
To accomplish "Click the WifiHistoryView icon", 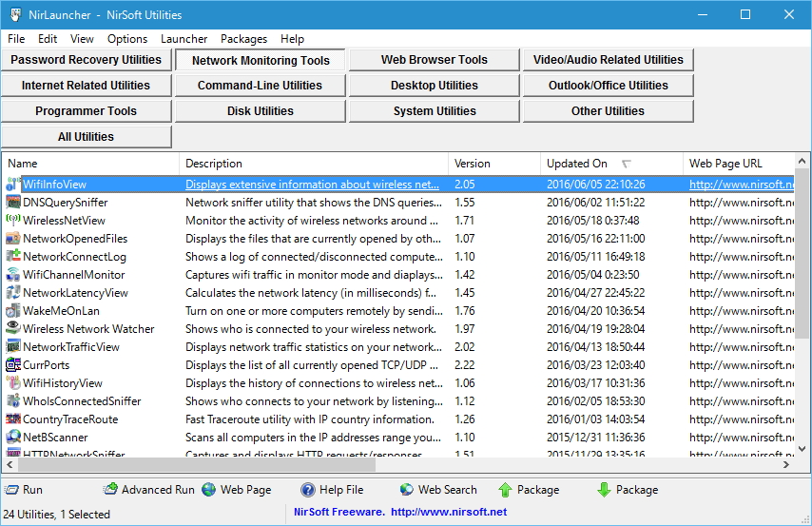I will (13, 383).
